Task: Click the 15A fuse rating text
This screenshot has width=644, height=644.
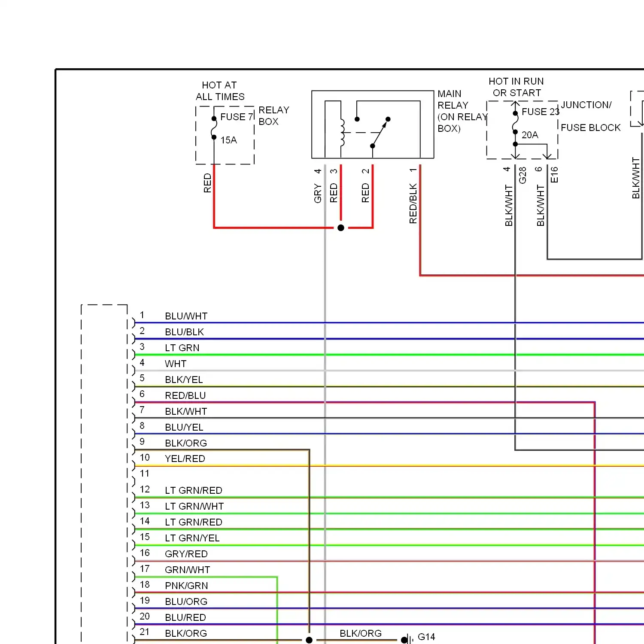Action: point(228,140)
